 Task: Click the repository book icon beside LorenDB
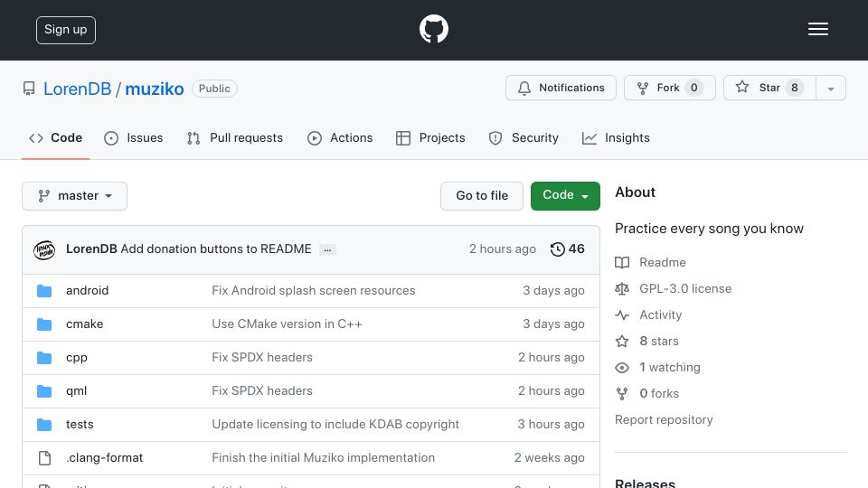pyautogui.click(x=29, y=89)
